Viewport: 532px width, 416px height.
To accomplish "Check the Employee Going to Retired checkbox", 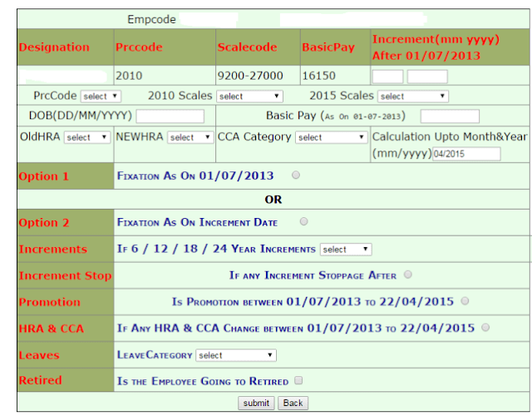I will (298, 381).
